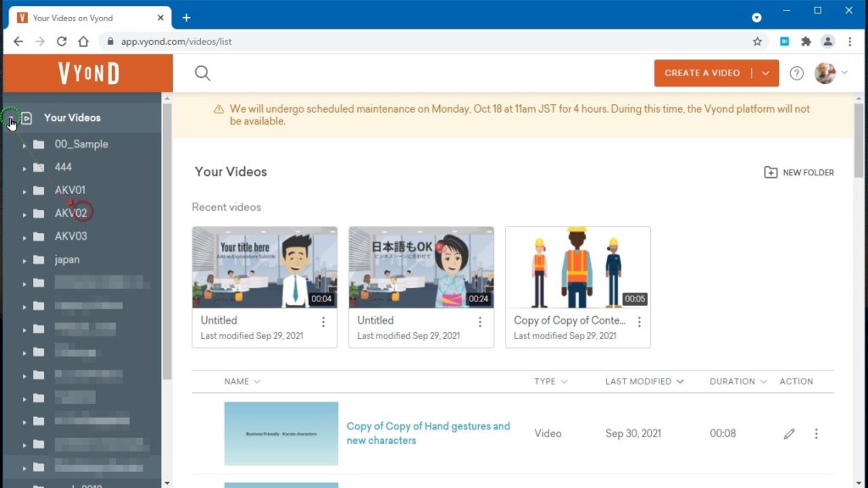Open the browser extensions puzzle icon
868x488 pixels.
806,42
